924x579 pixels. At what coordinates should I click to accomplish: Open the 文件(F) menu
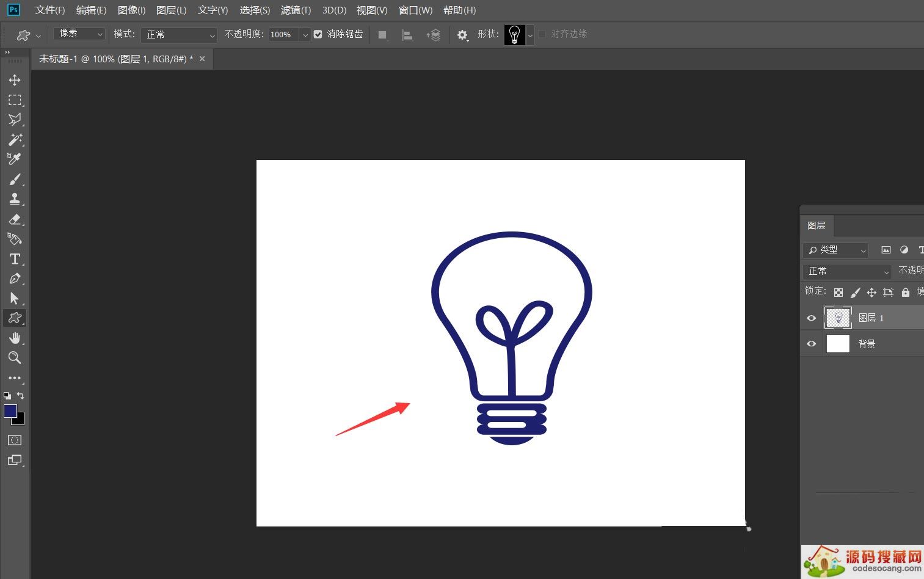point(50,10)
